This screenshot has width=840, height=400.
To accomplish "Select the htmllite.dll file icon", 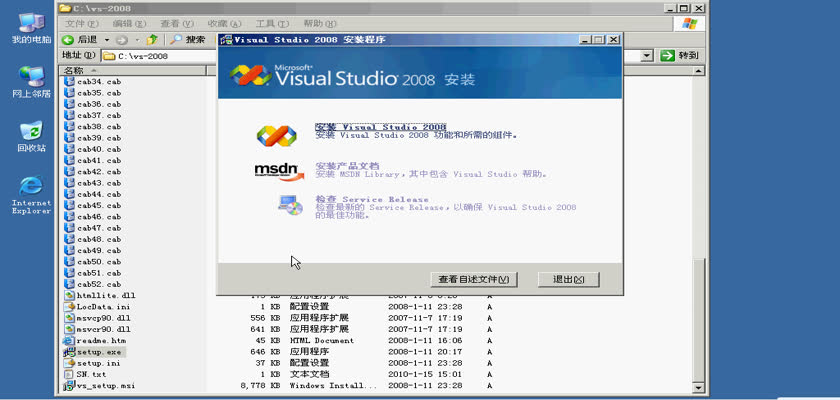I will (69, 295).
